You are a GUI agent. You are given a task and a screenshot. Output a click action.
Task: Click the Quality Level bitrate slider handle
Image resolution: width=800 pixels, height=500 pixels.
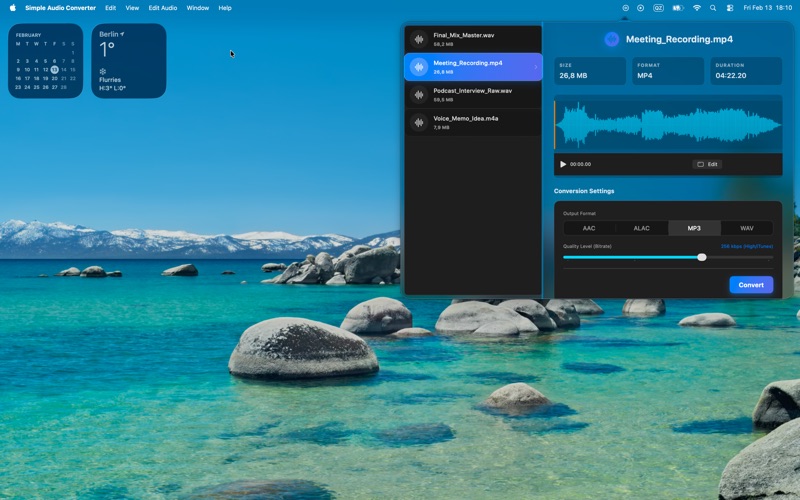click(702, 257)
